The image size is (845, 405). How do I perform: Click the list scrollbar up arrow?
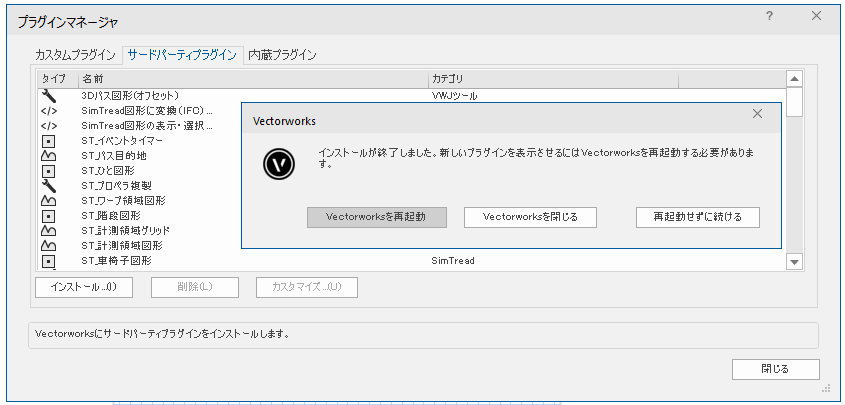794,79
